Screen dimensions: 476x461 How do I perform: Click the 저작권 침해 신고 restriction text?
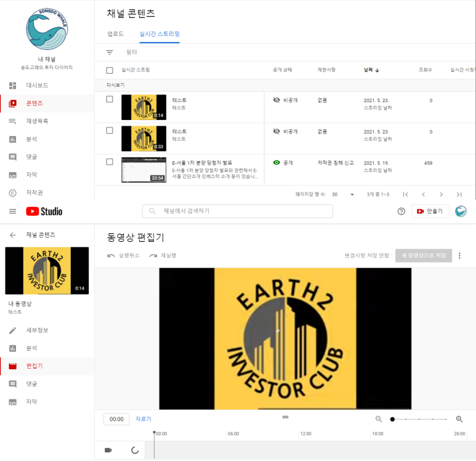[x=336, y=162]
